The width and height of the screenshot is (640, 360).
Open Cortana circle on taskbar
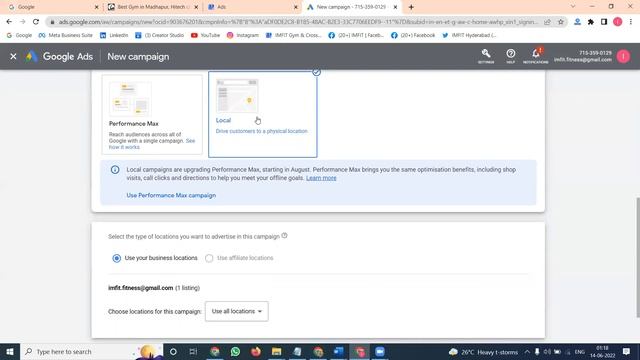pos(173,351)
